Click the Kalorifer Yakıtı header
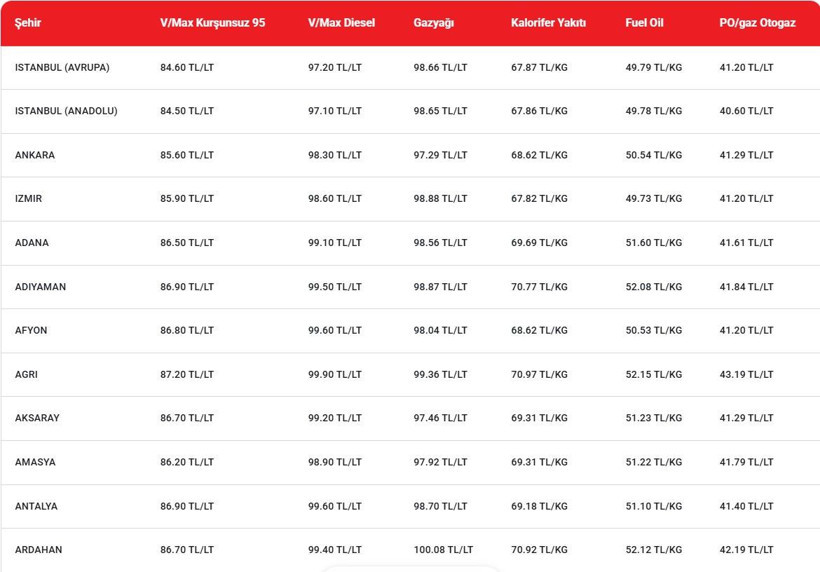Image resolution: width=820 pixels, height=572 pixels. [548, 23]
